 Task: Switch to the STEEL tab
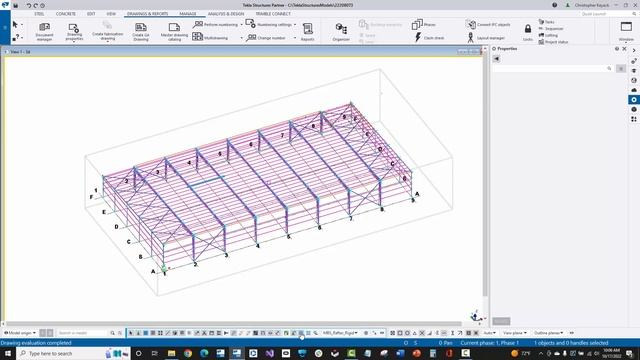pos(39,14)
